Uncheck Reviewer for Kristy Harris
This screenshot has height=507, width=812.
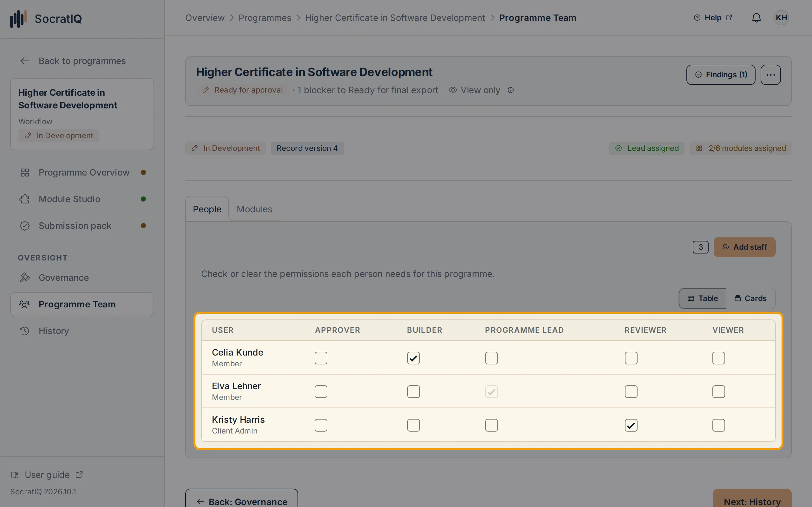click(x=631, y=425)
